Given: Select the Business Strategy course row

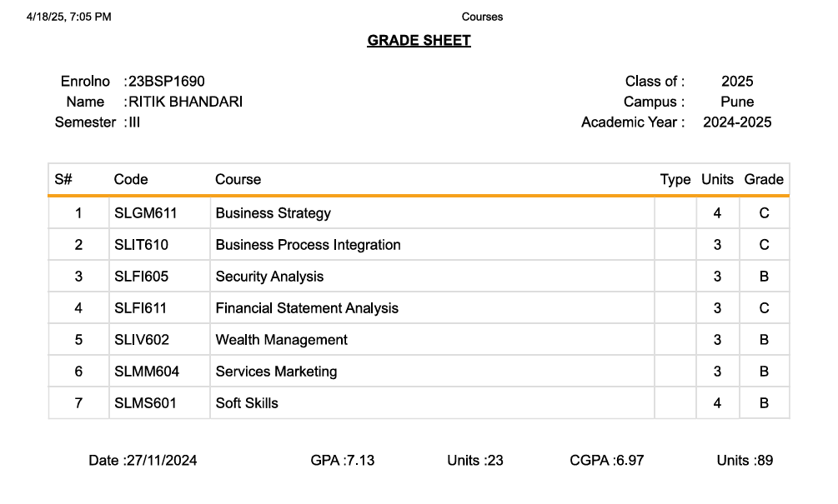Looking at the screenshot, I should (x=273, y=213).
